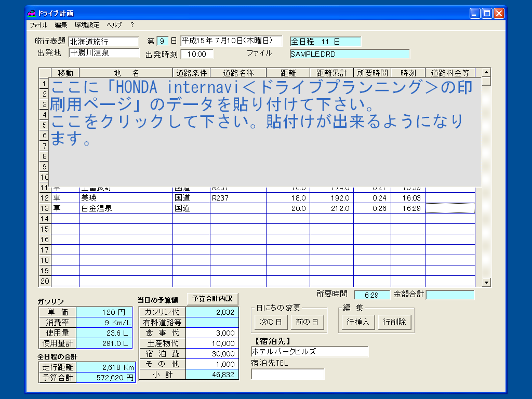Open the 編集 menu
This screenshot has height=399, width=532.
(x=61, y=25)
